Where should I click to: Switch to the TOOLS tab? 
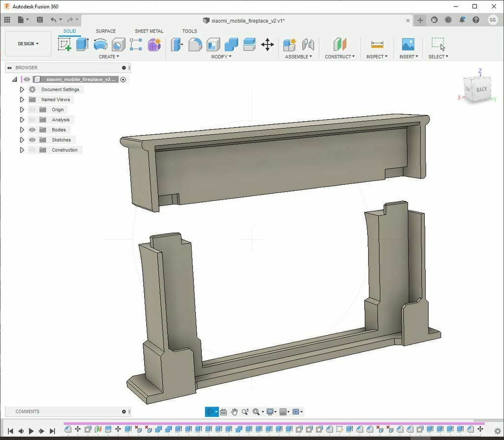coord(189,31)
